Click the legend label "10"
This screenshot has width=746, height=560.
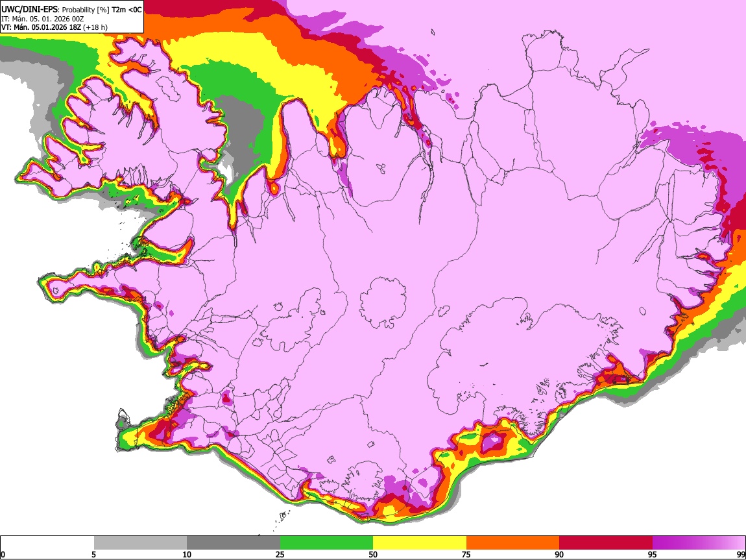click(x=187, y=554)
